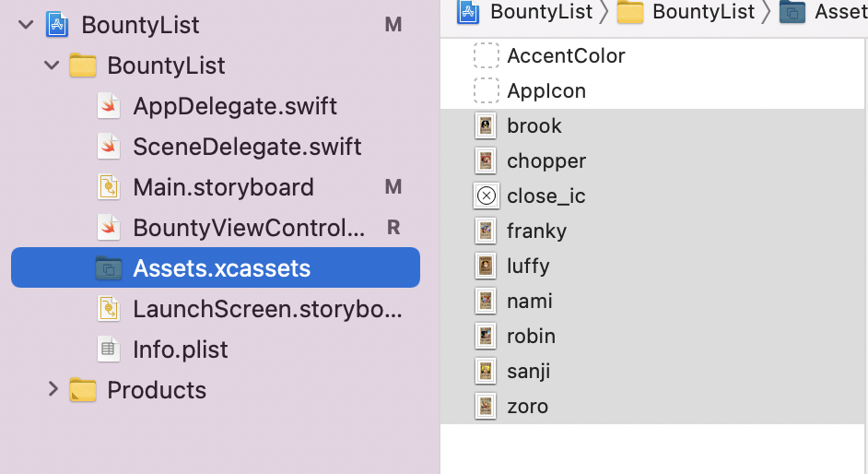Click the luffy poster thumbnail
Viewport: 868px width, 474px height.
click(x=486, y=266)
